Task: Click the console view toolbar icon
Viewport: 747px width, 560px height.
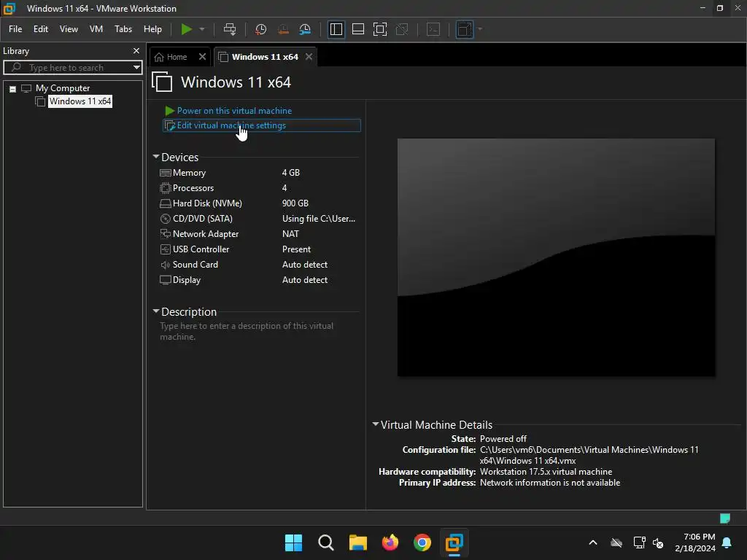Action: coord(433,29)
